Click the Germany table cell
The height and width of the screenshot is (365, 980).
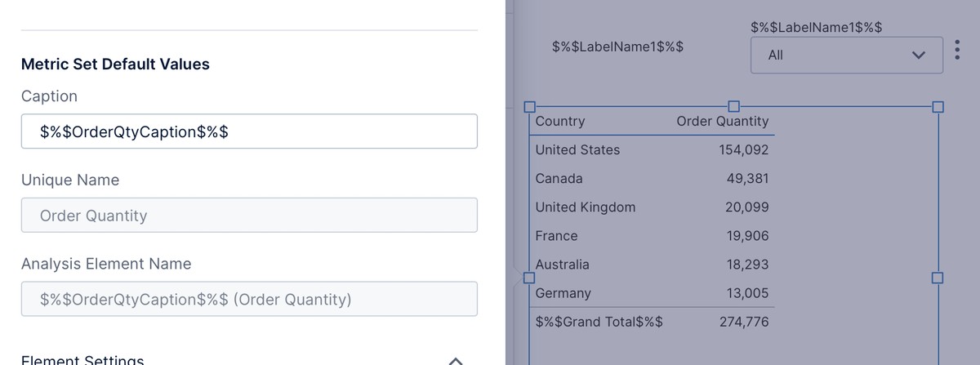pyautogui.click(x=563, y=293)
